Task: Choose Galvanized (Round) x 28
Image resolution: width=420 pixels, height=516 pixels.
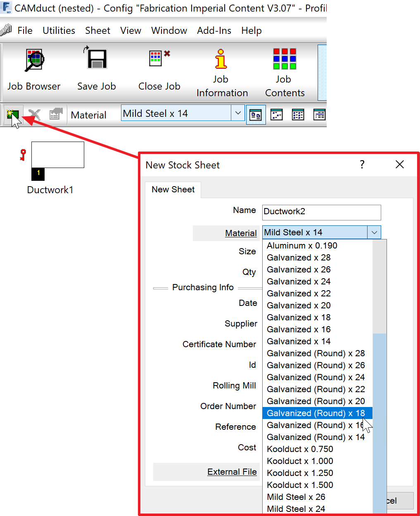Action: point(318,353)
